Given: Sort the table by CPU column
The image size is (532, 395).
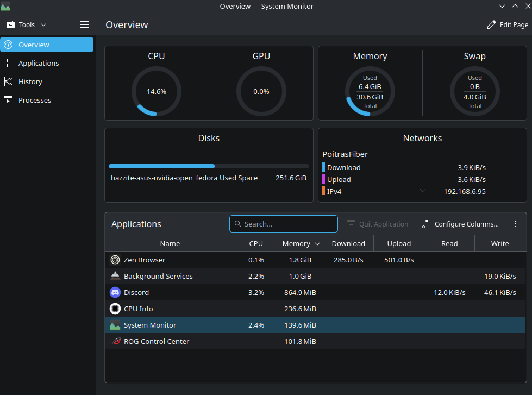Looking at the screenshot, I should click(x=256, y=243).
